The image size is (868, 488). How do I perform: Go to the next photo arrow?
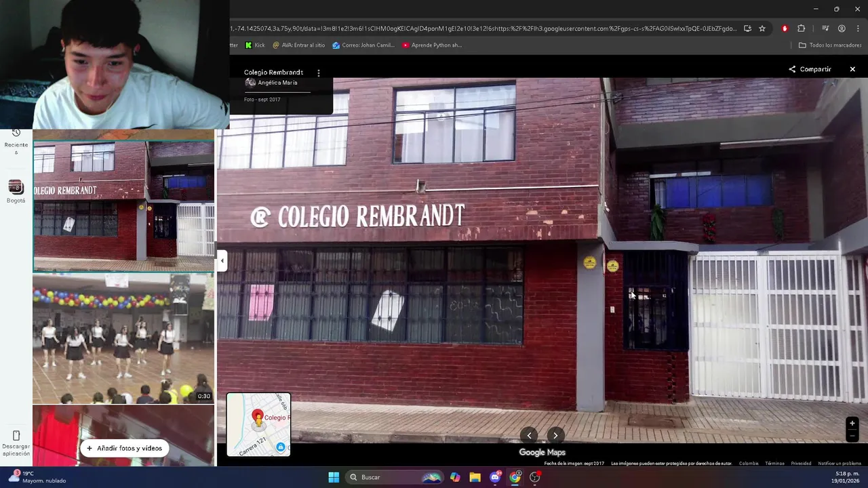click(555, 436)
